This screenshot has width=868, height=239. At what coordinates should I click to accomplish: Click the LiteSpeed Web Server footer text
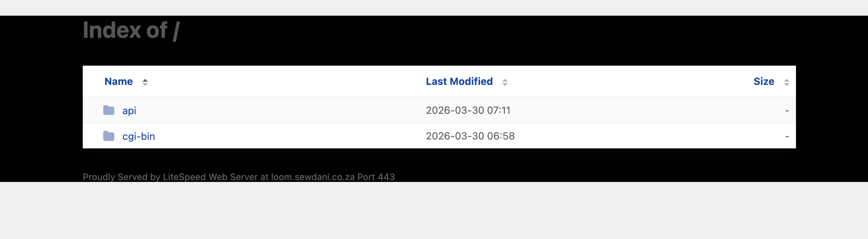(210, 177)
